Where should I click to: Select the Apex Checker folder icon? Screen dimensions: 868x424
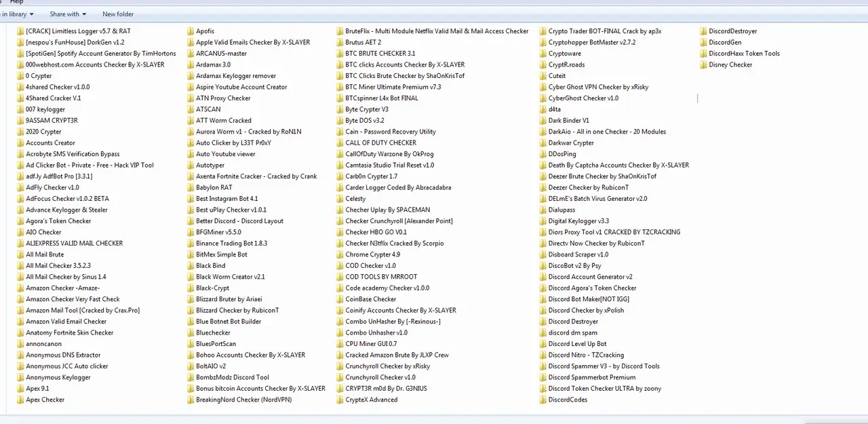click(20, 400)
